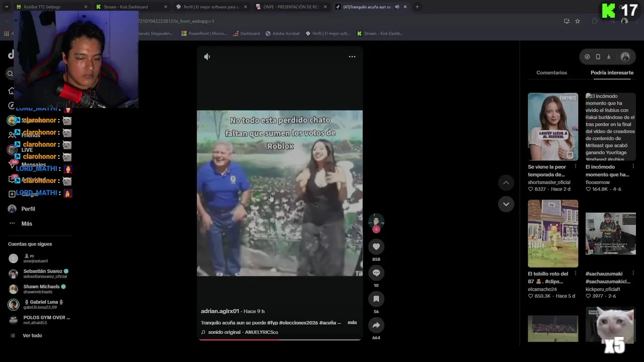Open a new browser tab with plus icon
The height and width of the screenshot is (362, 644).
[x=417, y=7]
